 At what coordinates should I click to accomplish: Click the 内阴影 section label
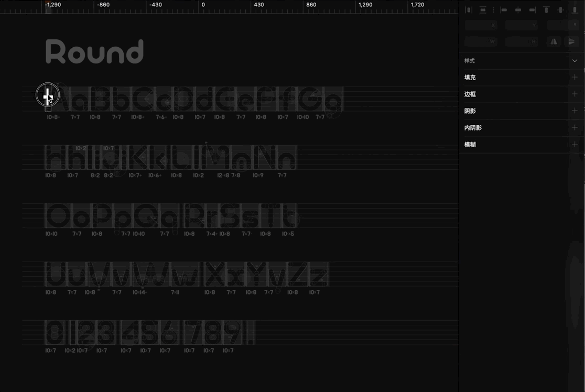(x=473, y=128)
